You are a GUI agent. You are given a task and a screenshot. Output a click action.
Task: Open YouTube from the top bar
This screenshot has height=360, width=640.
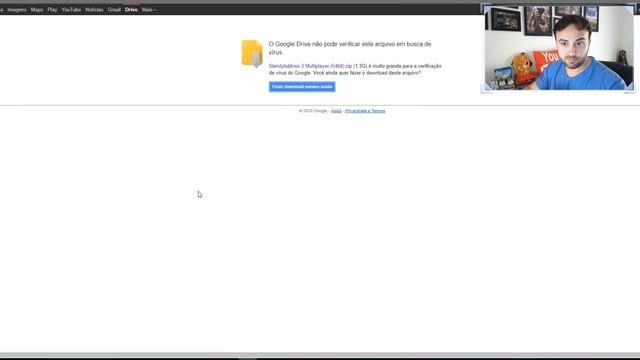click(x=71, y=9)
